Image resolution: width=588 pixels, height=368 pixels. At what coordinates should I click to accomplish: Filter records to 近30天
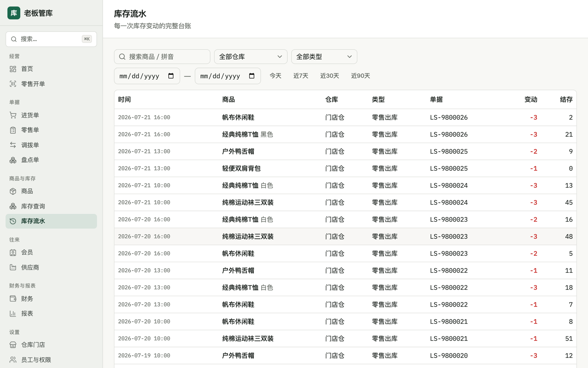coord(330,76)
